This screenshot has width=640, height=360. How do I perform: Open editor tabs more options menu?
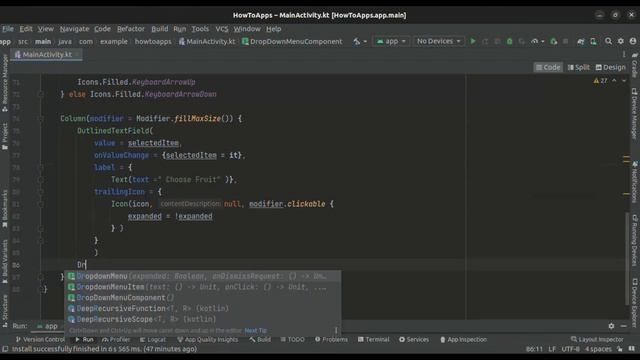(x=624, y=54)
